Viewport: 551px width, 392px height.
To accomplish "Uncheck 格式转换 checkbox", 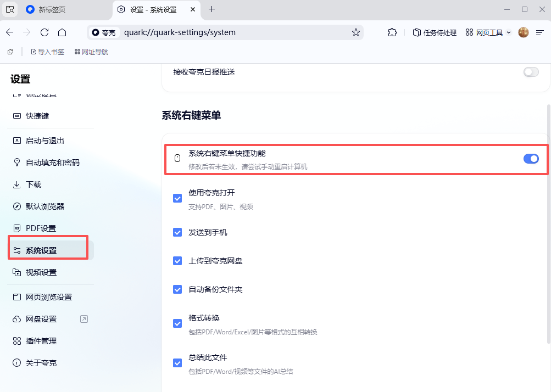I will pos(177,323).
